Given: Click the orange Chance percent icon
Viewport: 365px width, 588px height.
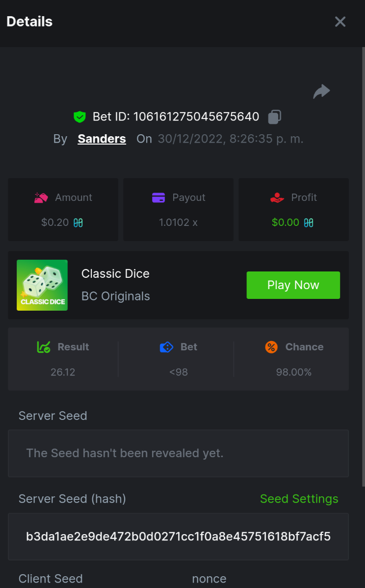Looking at the screenshot, I should (271, 347).
